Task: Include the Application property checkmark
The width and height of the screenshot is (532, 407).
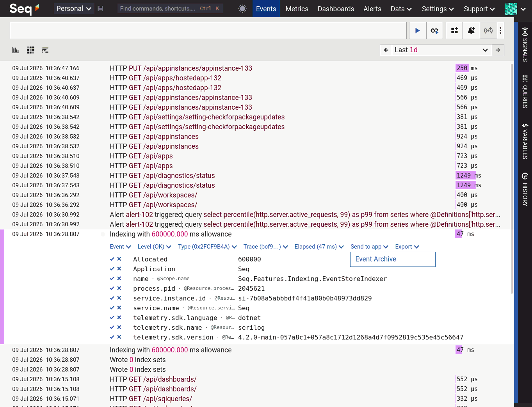Action: 112,268
